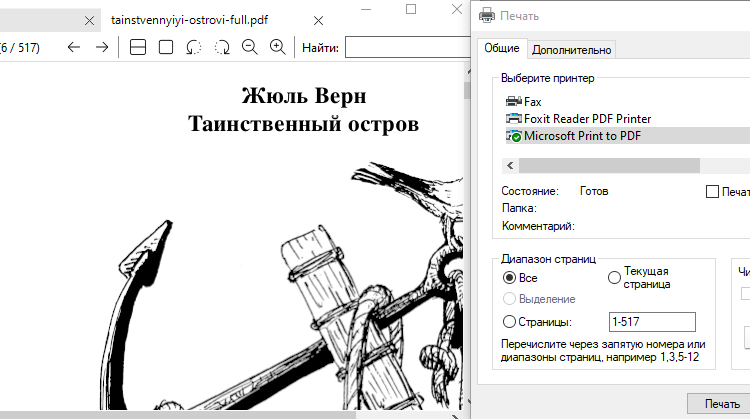Click the Жюль Верн title text

click(x=304, y=96)
